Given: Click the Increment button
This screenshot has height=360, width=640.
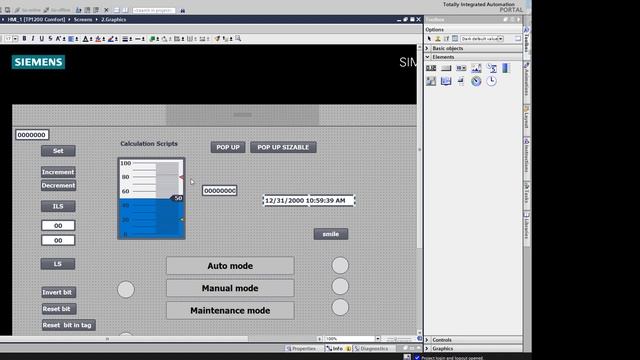Looking at the screenshot, I should click(x=58, y=172).
